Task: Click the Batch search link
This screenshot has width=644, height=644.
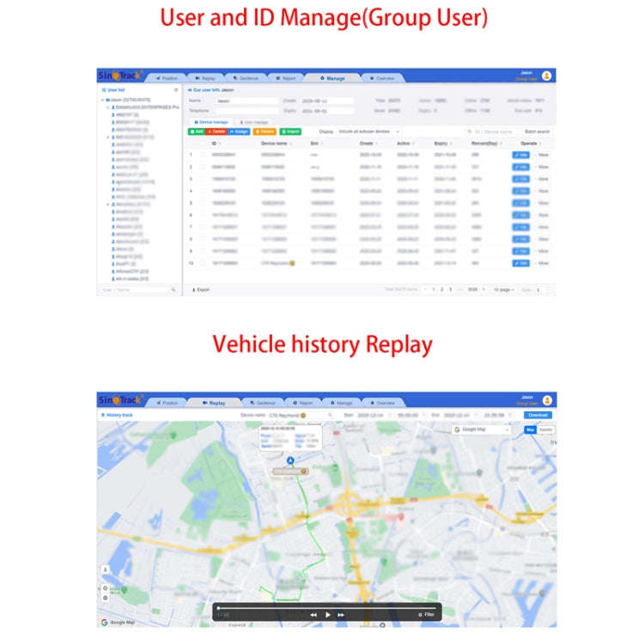Action: [538, 131]
